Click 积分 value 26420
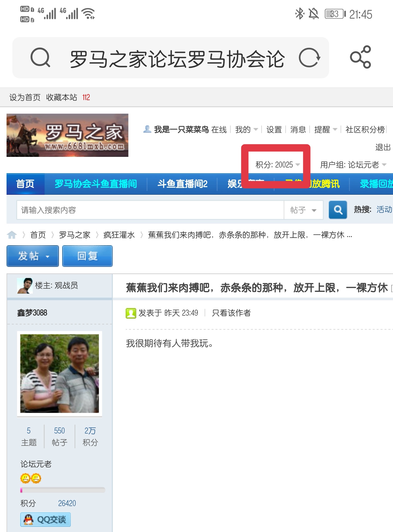 coord(67,503)
